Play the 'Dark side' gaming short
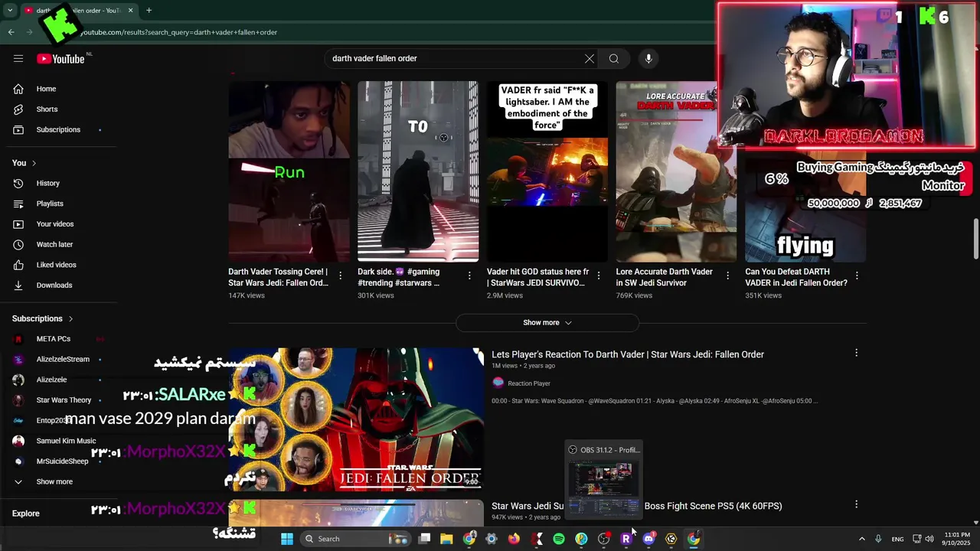 tap(418, 171)
